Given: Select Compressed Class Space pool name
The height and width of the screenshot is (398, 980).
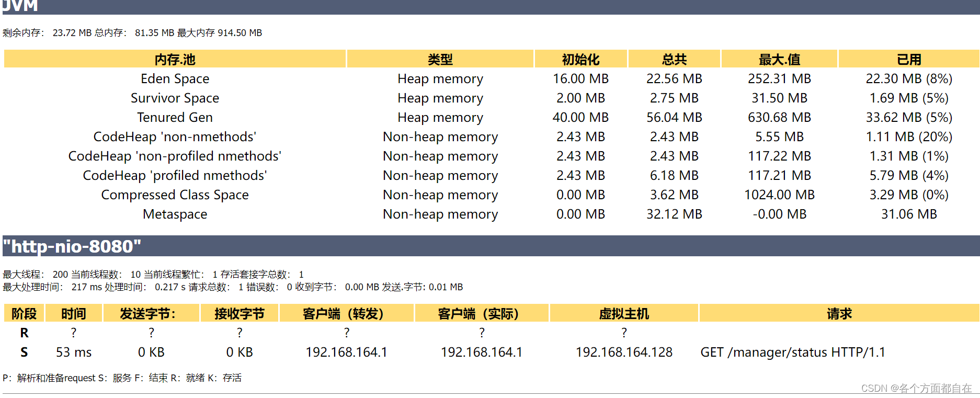Looking at the screenshot, I should tap(175, 195).
